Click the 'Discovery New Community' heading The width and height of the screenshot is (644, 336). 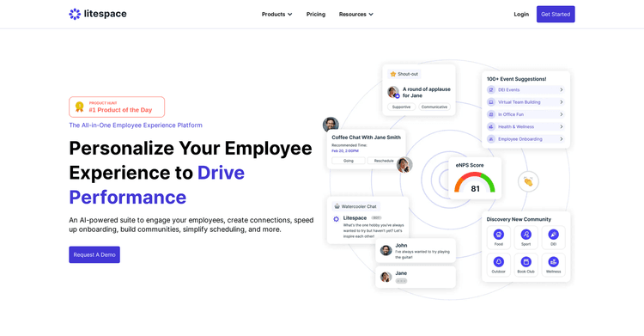(519, 219)
